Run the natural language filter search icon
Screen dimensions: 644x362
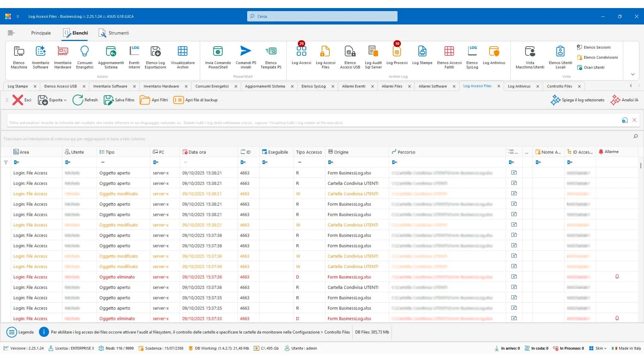(625, 120)
